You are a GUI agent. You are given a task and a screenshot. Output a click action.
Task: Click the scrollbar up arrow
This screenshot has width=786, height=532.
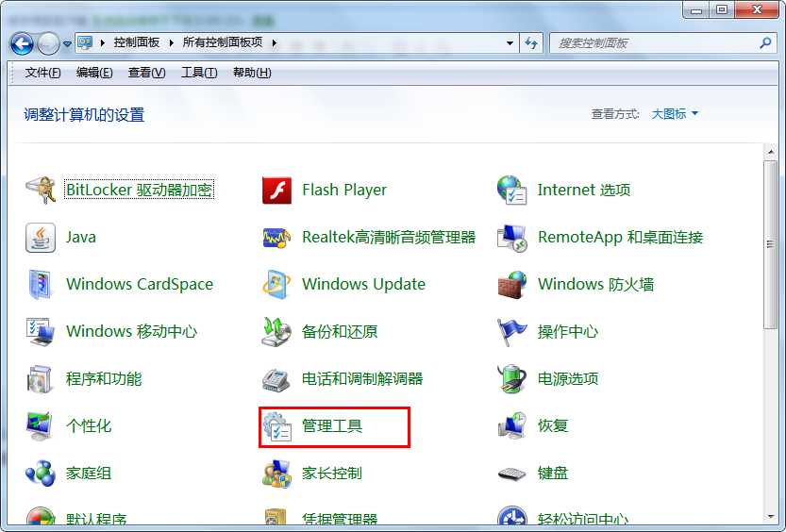(x=771, y=152)
